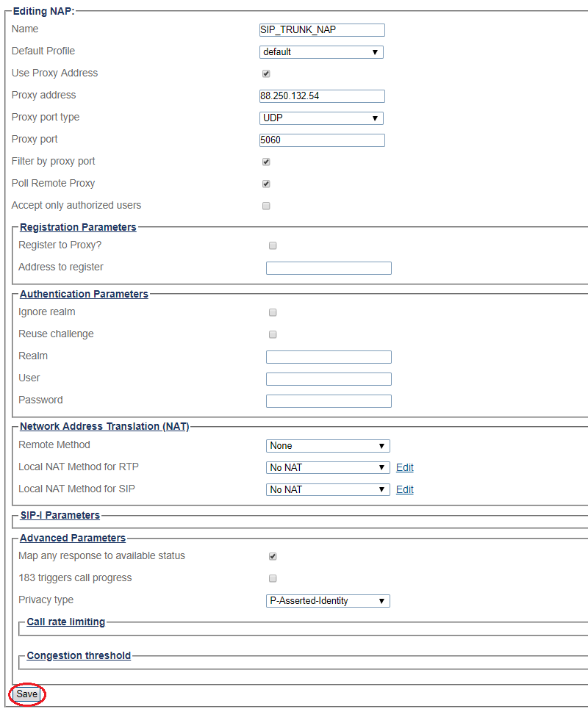The height and width of the screenshot is (709, 588).
Task: Open the Default Profile dropdown
Action: tap(321, 52)
